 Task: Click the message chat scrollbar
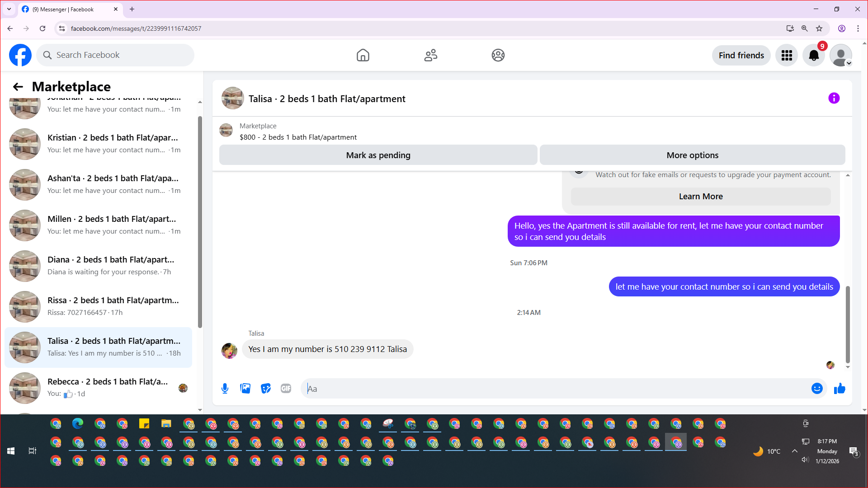click(x=848, y=324)
